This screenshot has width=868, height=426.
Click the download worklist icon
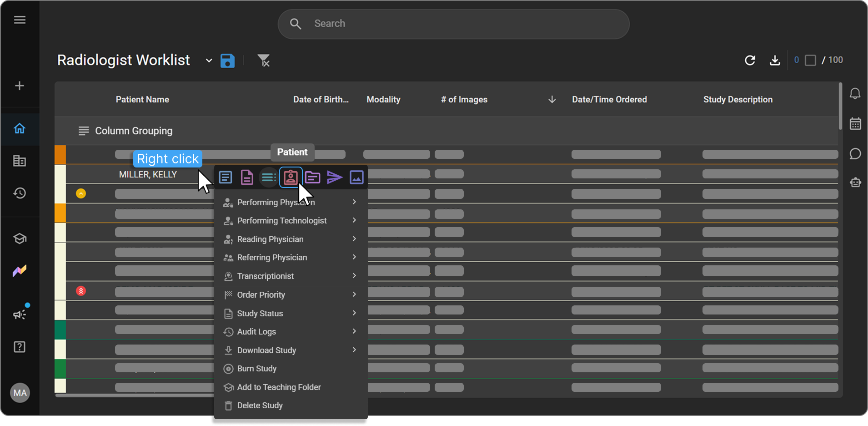tap(775, 60)
